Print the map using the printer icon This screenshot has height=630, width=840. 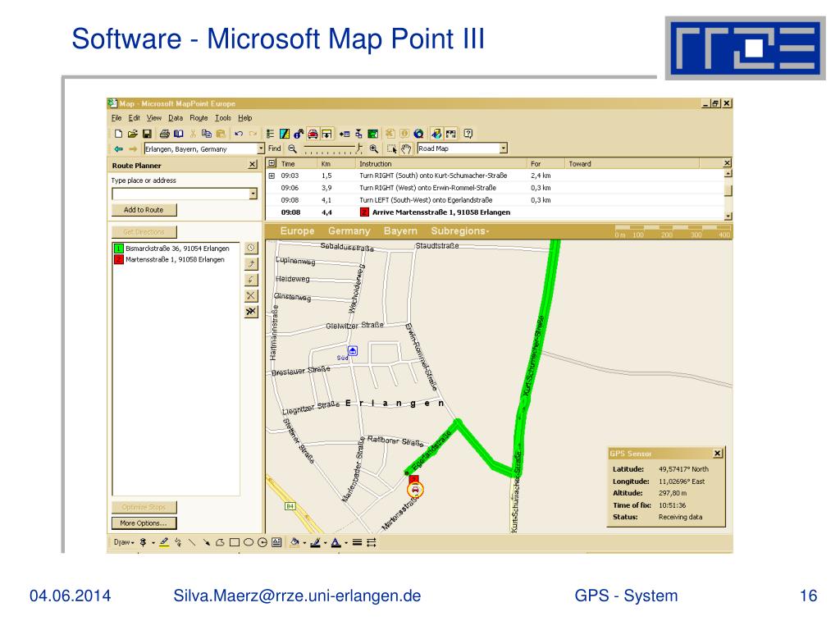click(164, 134)
